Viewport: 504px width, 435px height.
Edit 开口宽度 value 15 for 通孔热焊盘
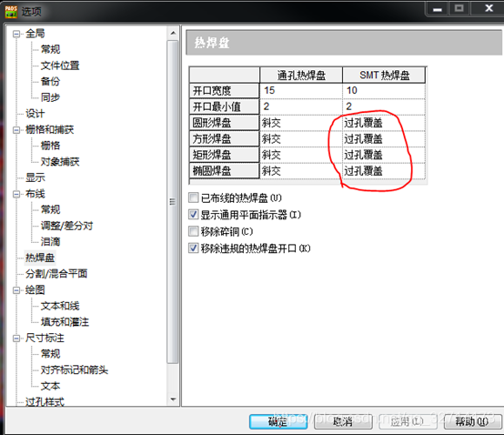pos(301,91)
